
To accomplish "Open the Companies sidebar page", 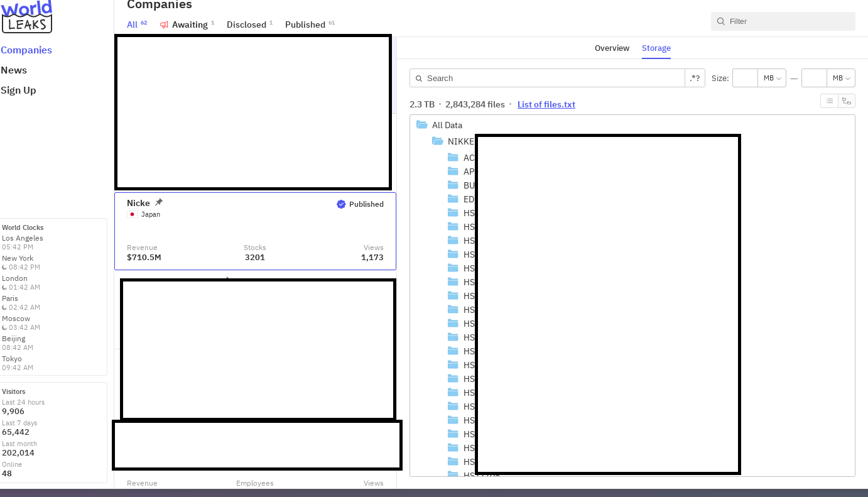I will (x=26, y=50).
